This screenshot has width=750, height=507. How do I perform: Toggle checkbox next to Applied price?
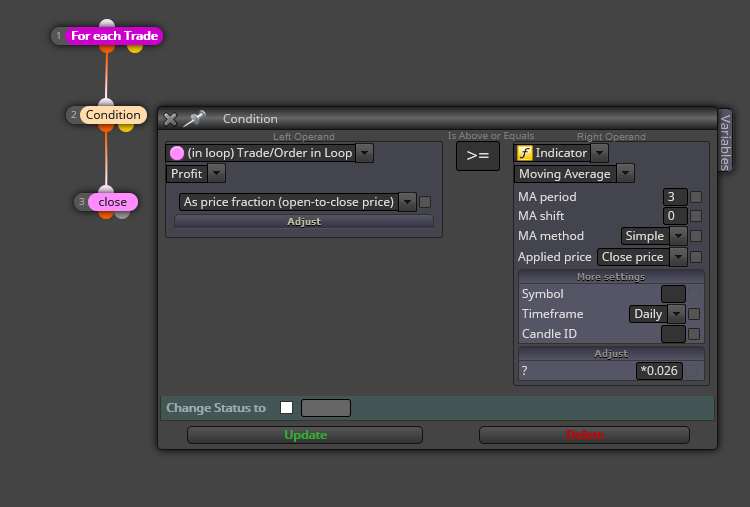pos(696,257)
